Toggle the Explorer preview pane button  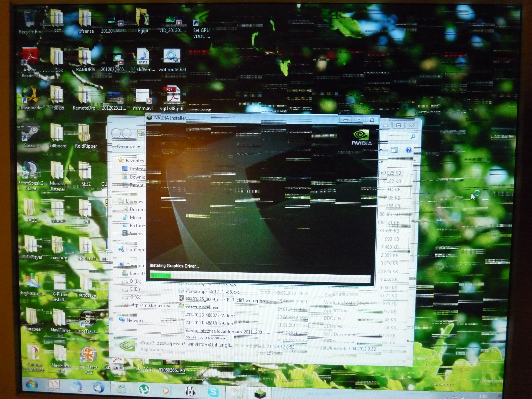(394, 150)
